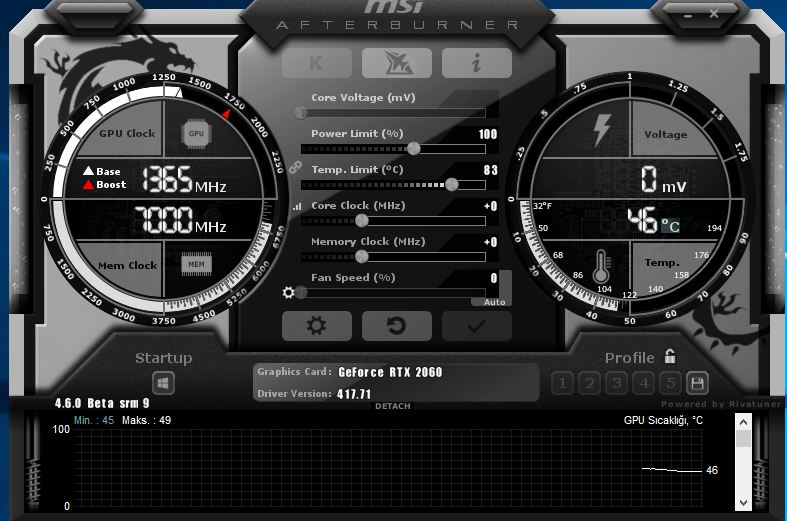The height and width of the screenshot is (521, 787).
Task: Toggle the fan speed Auto button
Action: point(494,302)
